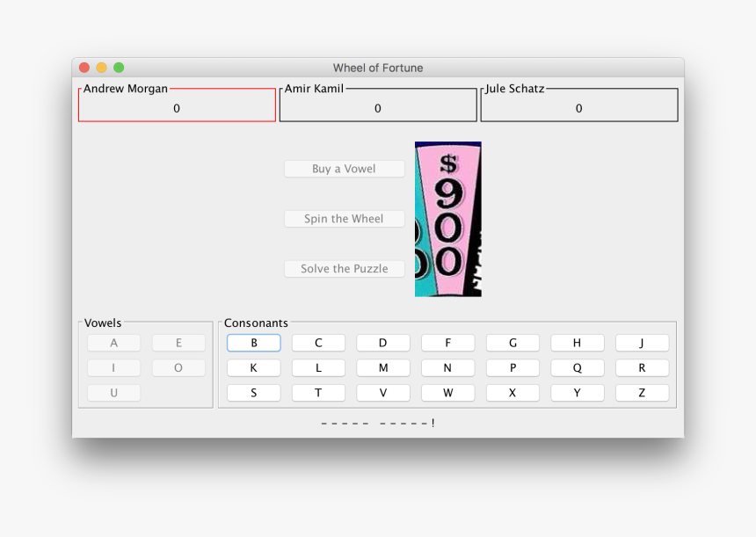Click the vowel I button
This screenshot has height=537, width=756.
pyautogui.click(x=113, y=367)
